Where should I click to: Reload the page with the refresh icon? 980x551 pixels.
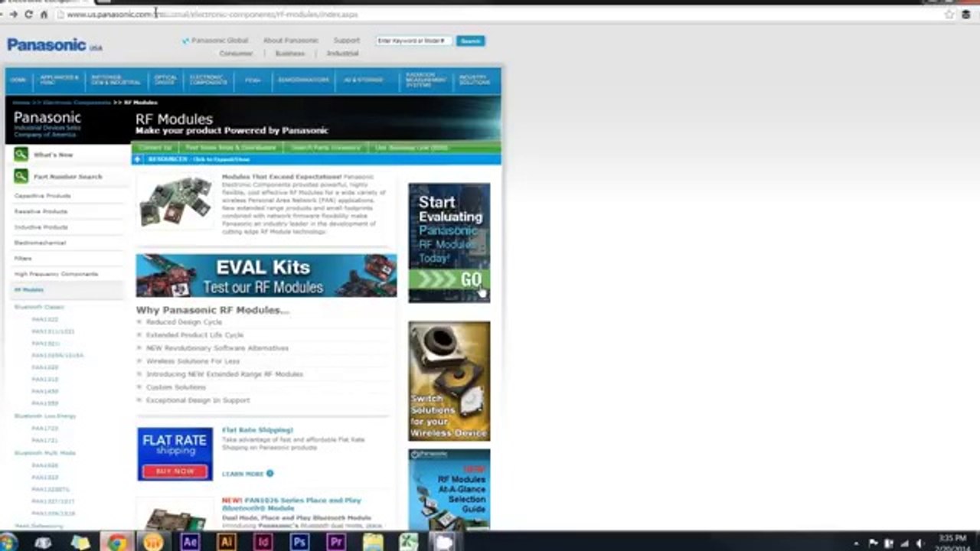(28, 14)
